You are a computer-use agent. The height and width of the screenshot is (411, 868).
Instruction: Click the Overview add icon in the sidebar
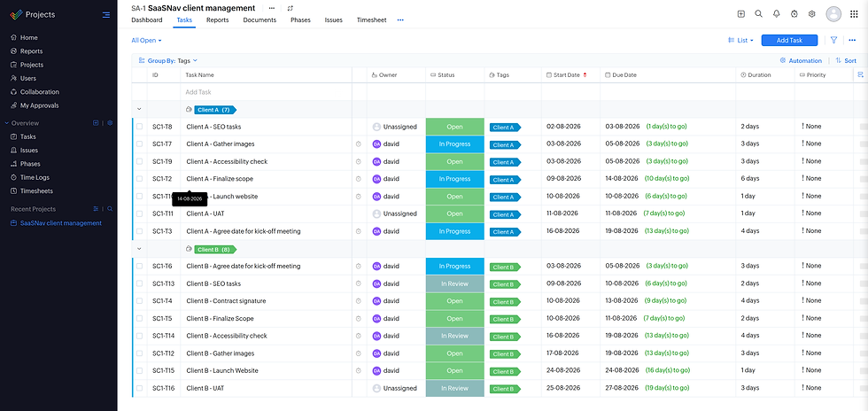click(x=96, y=123)
